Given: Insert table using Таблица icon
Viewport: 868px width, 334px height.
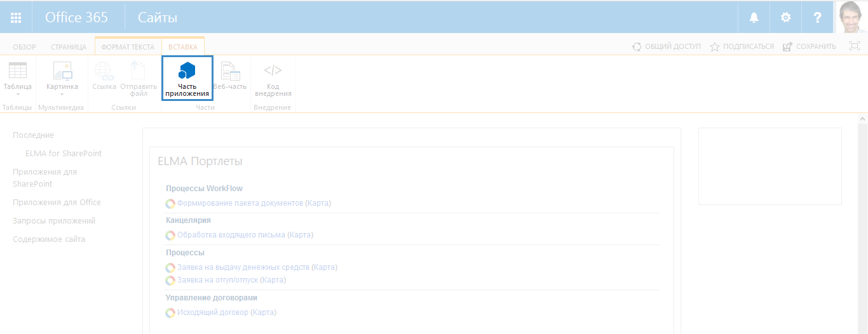Looking at the screenshot, I should coord(18,70).
